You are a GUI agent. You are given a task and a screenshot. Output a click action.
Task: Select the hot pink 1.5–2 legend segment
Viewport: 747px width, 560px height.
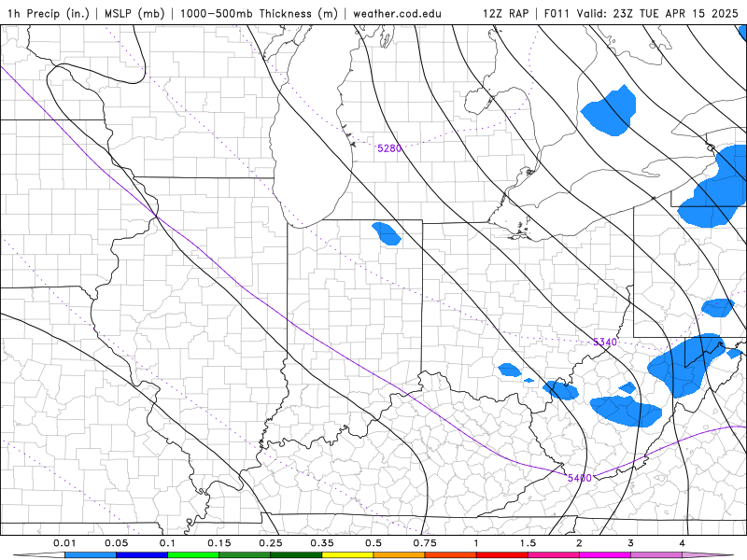(x=554, y=555)
